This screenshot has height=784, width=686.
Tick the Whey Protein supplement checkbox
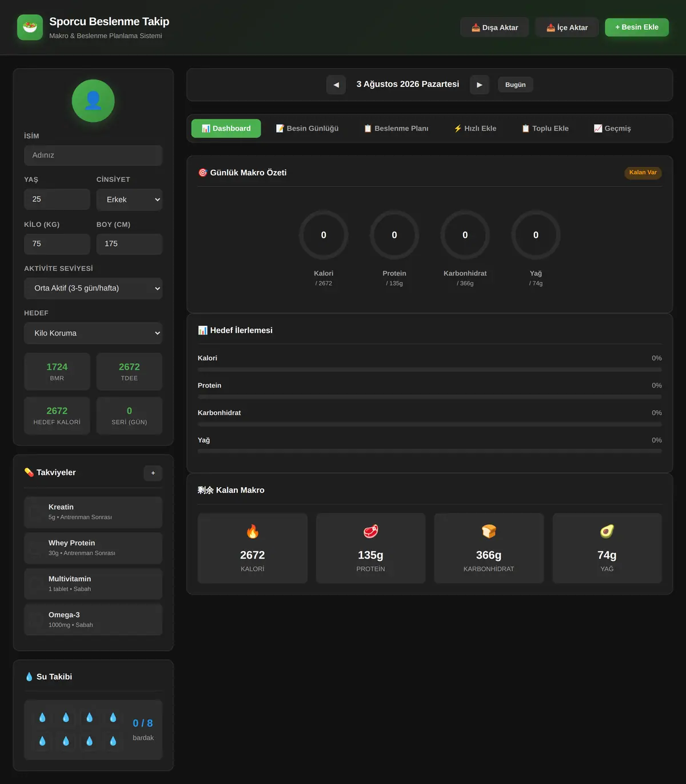(36, 548)
